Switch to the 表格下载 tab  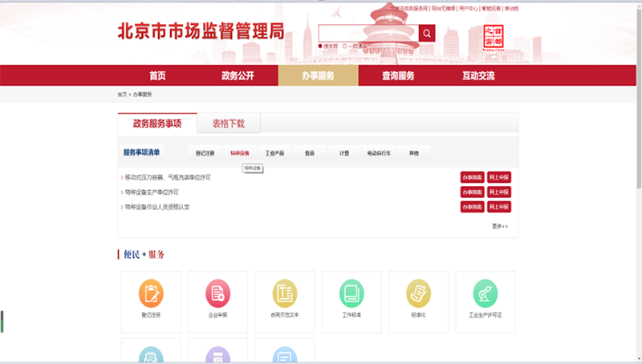pyautogui.click(x=229, y=123)
